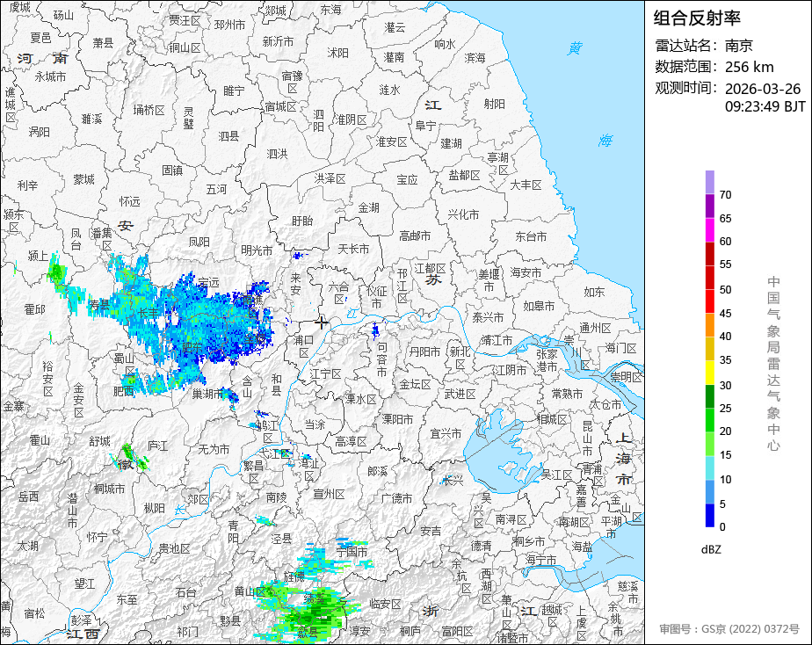
Task: Click the 65–70 dBZ dark purple legend swatch
Action: pyautogui.click(x=709, y=206)
